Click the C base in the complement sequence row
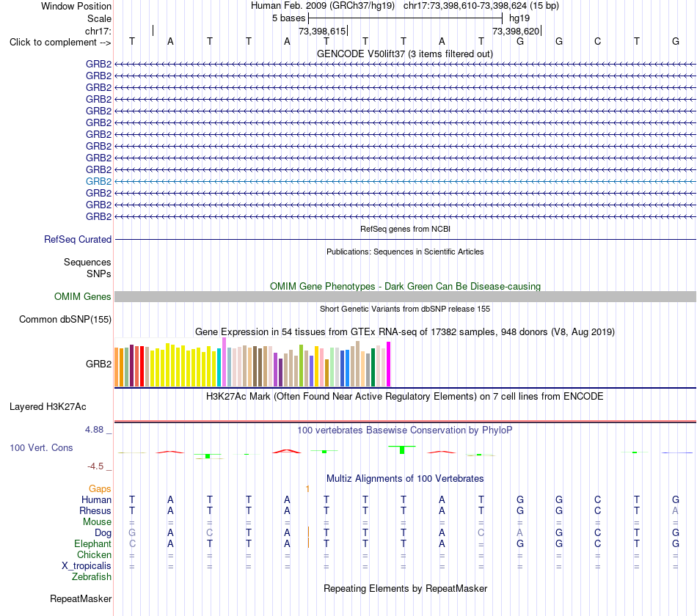697x616 pixels. point(597,41)
